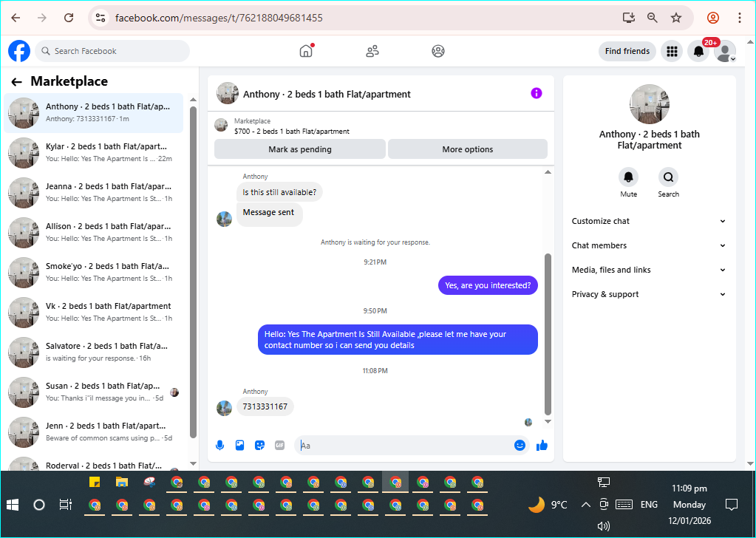Viewport: 756px width, 538px height.
Task: Mute this conversation with bell icon
Action: [x=628, y=177]
